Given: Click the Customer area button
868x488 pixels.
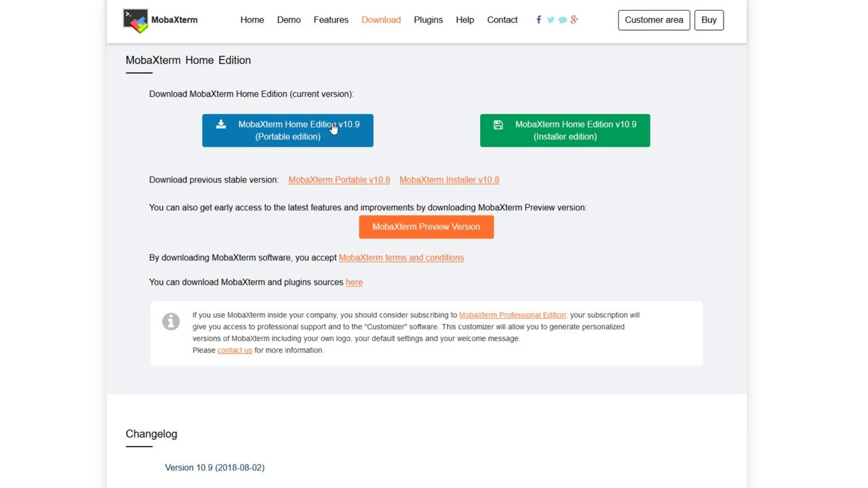Looking at the screenshot, I should coord(654,20).
